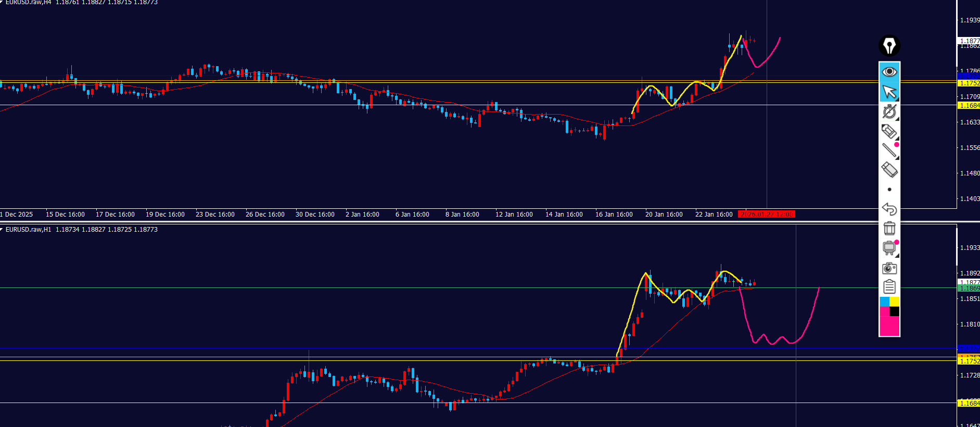980x427 pixels.
Task: Toggle drawing visibility with the eye icon
Action: coord(889,71)
